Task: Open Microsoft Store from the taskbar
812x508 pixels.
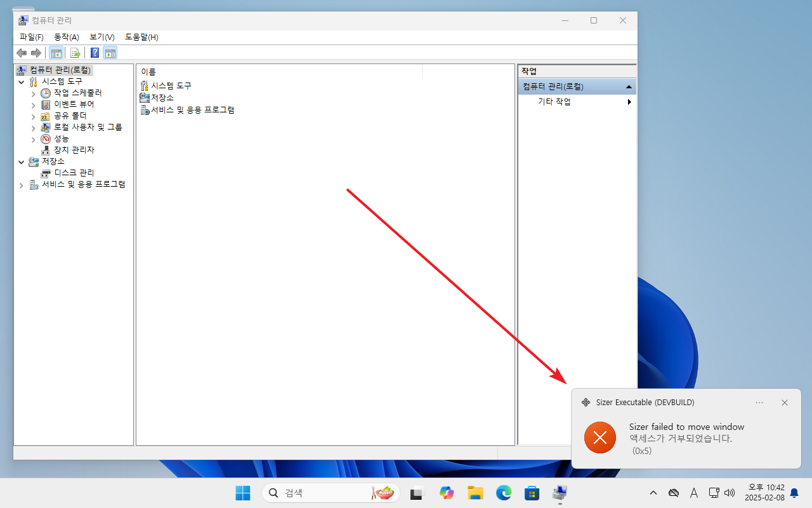Action: coord(532,493)
